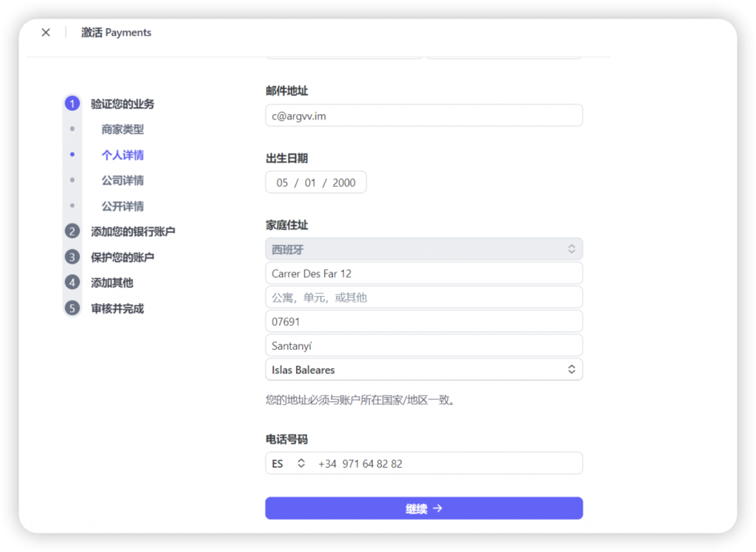Go to step 2 添加您的银行账户
Screen dimensions: 756x552
tap(133, 232)
